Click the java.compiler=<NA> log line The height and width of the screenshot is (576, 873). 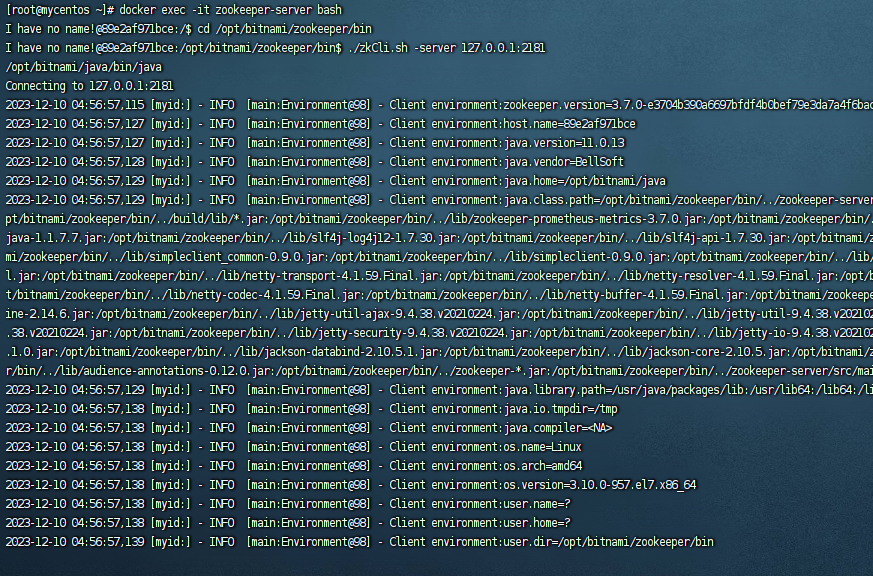coord(309,427)
